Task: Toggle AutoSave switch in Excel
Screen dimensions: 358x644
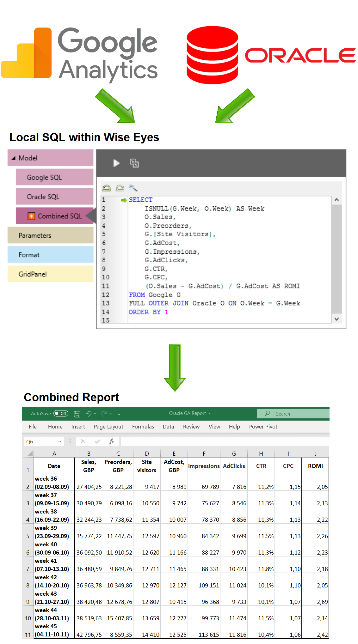Action: tap(61, 413)
